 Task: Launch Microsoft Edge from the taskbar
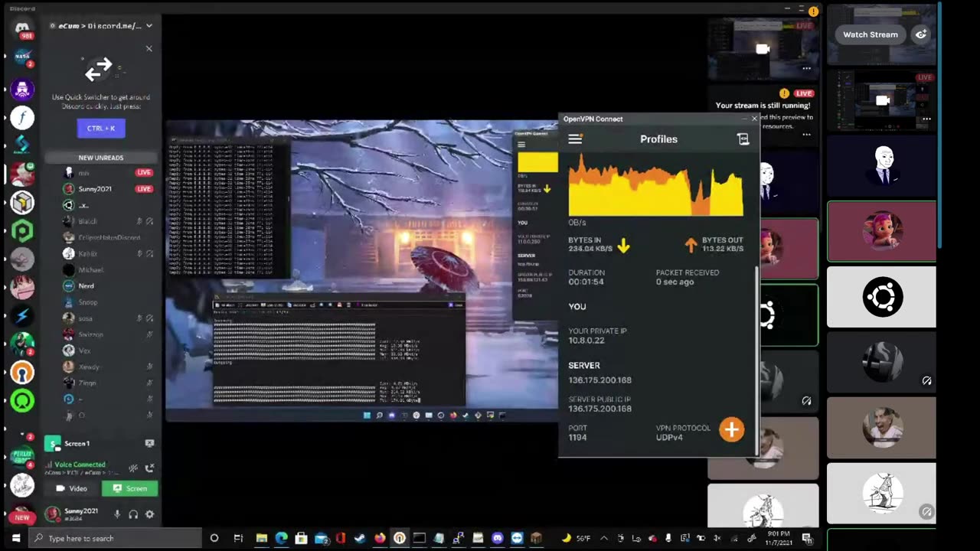click(x=281, y=538)
